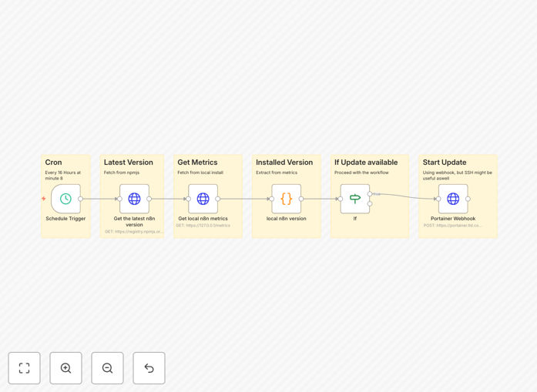Click the 'Get the latest n8n version' label
This screenshot has width=537, height=392.
pos(134,222)
